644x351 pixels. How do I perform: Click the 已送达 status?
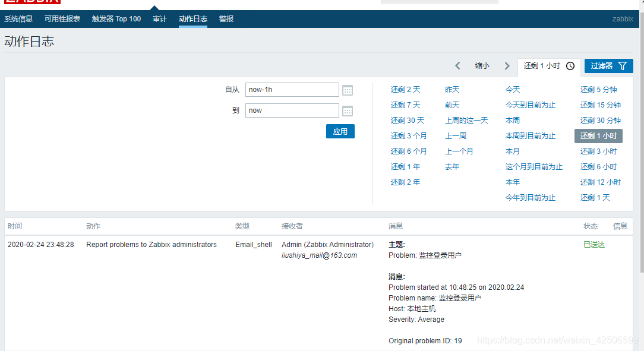594,245
